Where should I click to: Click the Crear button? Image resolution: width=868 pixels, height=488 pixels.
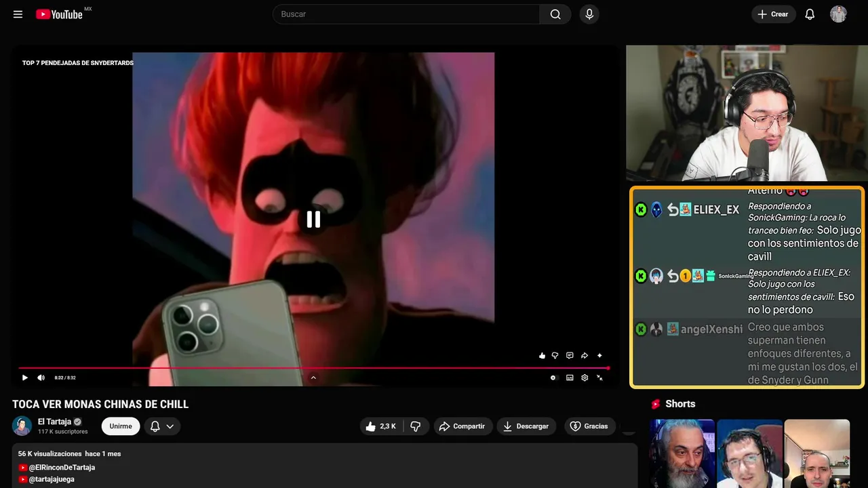tap(773, 14)
